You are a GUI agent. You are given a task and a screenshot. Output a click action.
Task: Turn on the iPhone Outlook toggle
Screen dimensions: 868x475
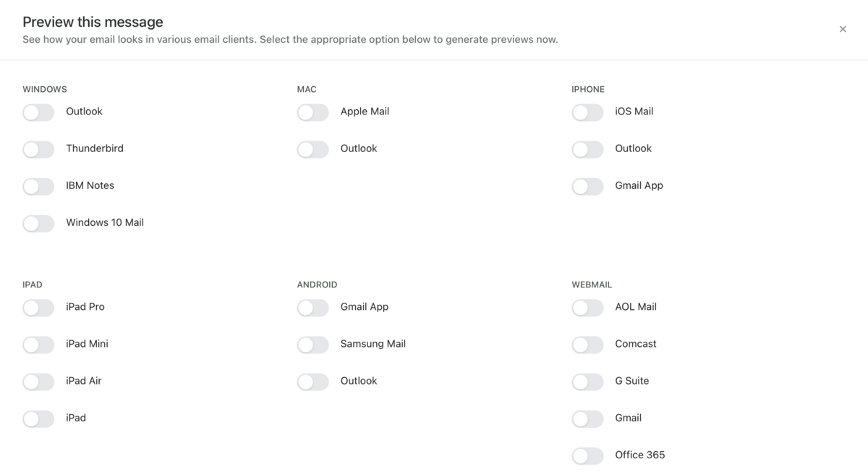[587, 149]
